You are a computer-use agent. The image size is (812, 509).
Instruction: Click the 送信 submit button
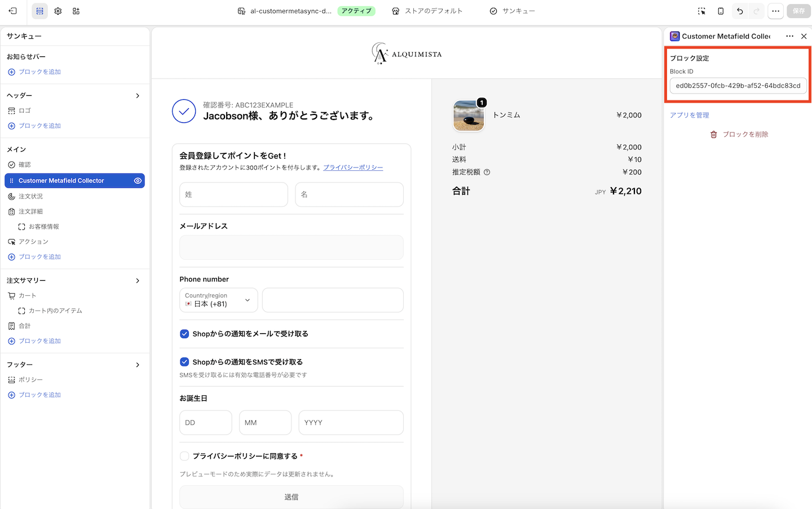point(292,497)
